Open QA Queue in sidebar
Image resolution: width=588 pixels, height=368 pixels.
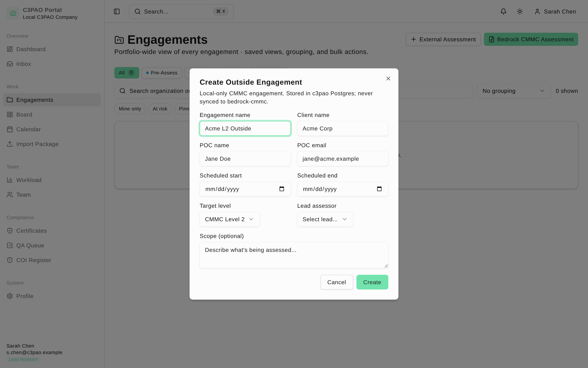click(52, 245)
